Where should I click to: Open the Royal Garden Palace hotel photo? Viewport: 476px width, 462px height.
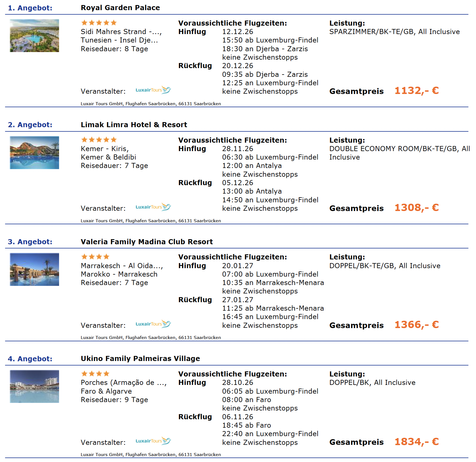(x=34, y=35)
